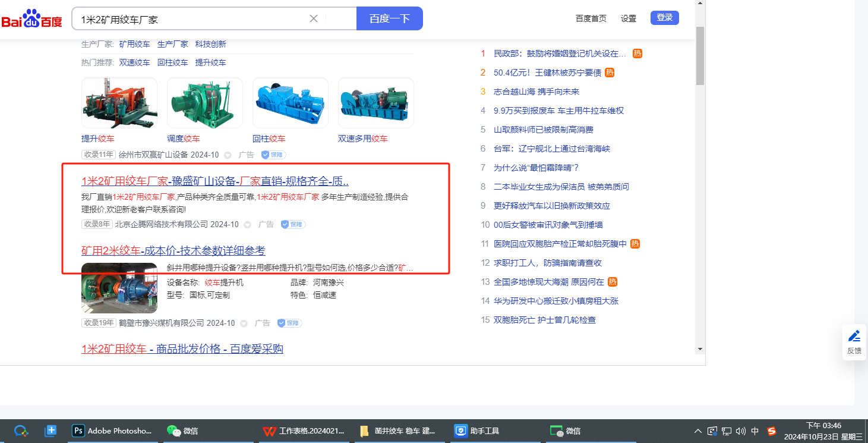Viewport: 868px width, 443px height.
Task: Click the 保障 badge beside 北京企腾网络技术有限公司
Action: [x=292, y=224]
